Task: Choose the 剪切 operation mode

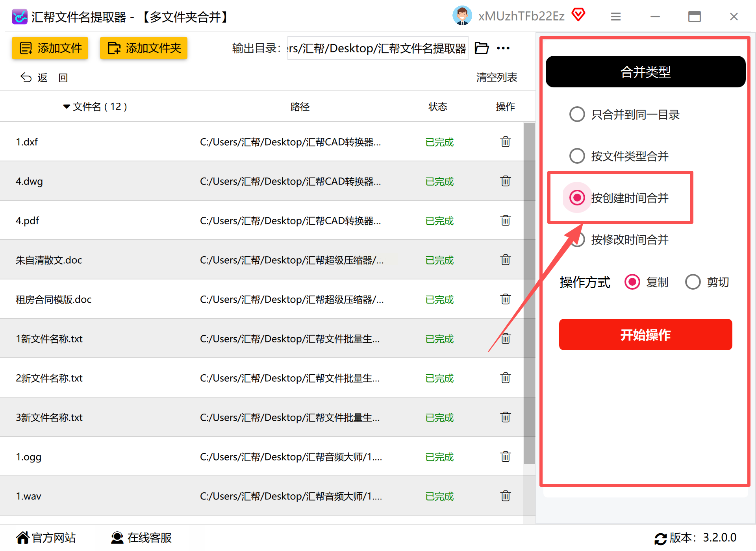Action: click(x=693, y=282)
